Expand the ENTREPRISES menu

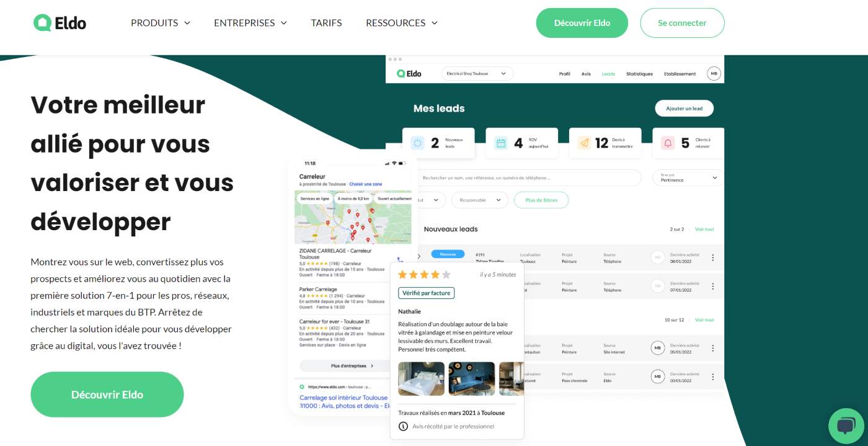[x=250, y=23]
